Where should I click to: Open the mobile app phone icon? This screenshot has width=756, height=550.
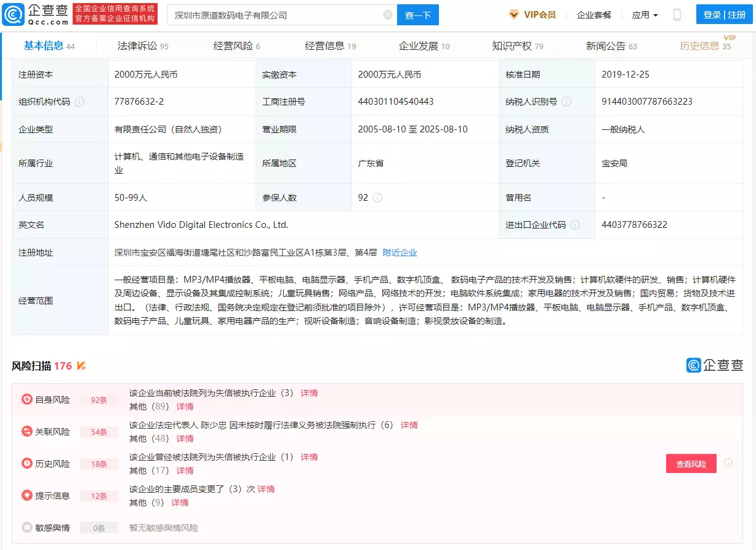(677, 15)
